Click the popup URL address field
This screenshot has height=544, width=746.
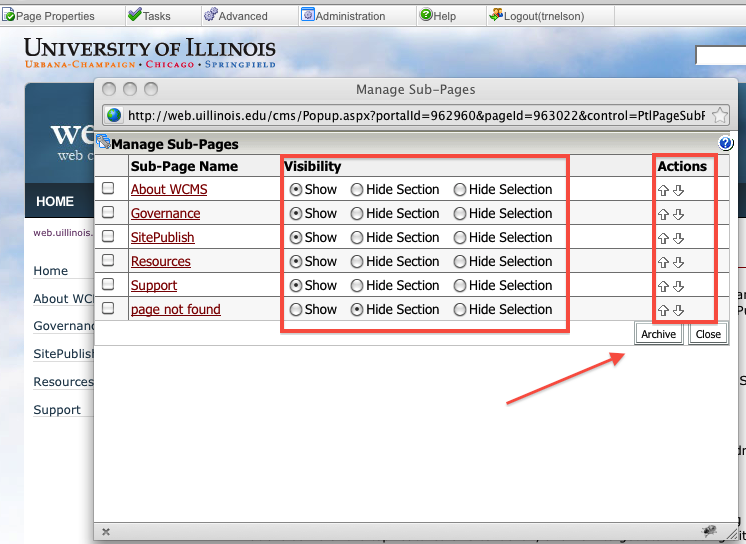tap(416, 115)
